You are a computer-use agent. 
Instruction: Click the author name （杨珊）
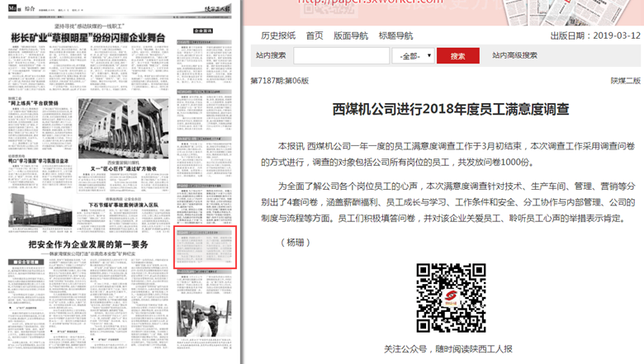[x=296, y=243]
